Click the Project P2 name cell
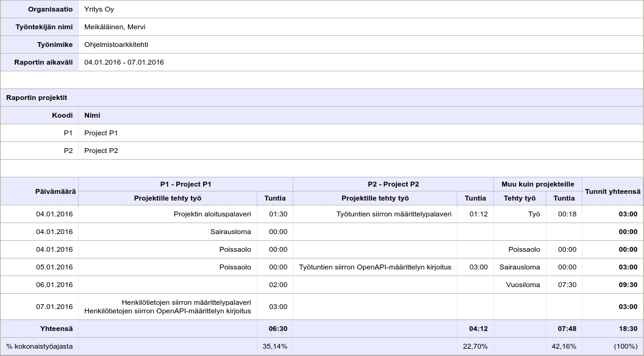Viewport: 644px width, 356px height. click(102, 151)
